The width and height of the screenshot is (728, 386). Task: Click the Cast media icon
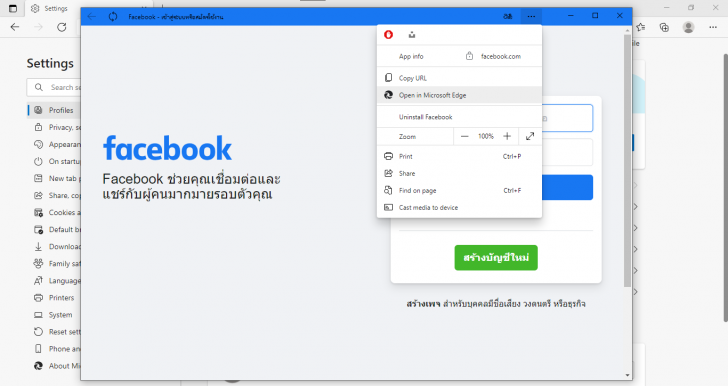point(389,207)
